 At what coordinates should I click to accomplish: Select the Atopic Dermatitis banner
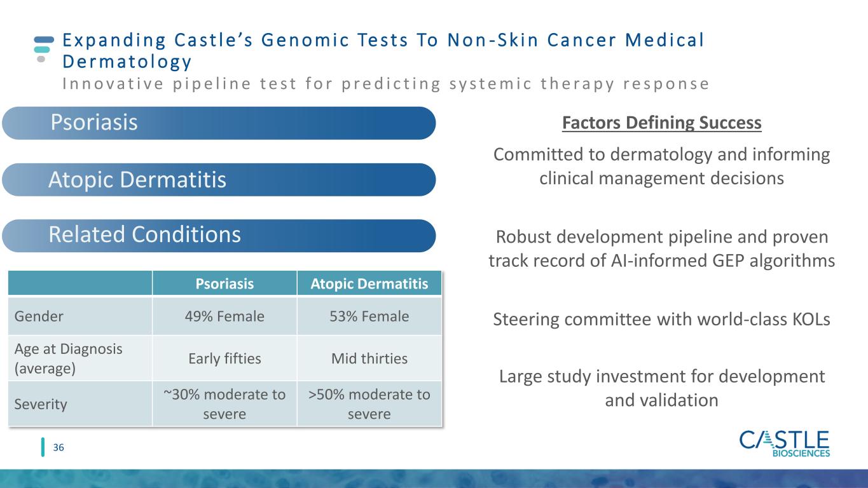click(x=219, y=180)
